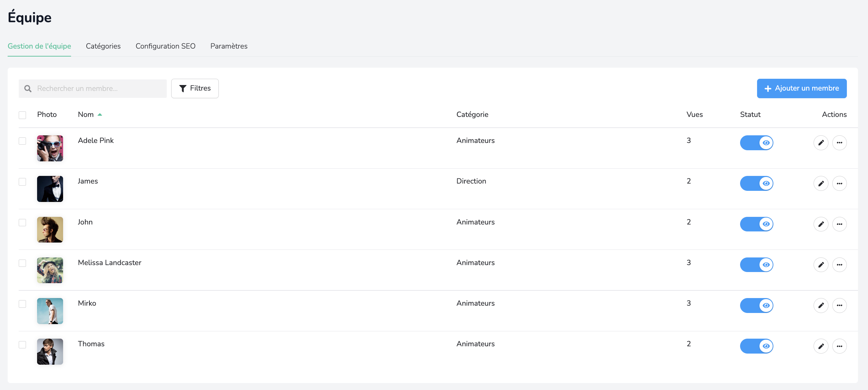Disable Mirko's visibility switch
The image size is (868, 390).
pos(756,305)
